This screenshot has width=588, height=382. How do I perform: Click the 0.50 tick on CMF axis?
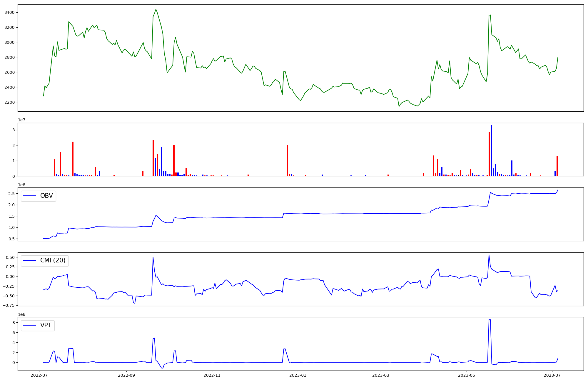click(10, 257)
